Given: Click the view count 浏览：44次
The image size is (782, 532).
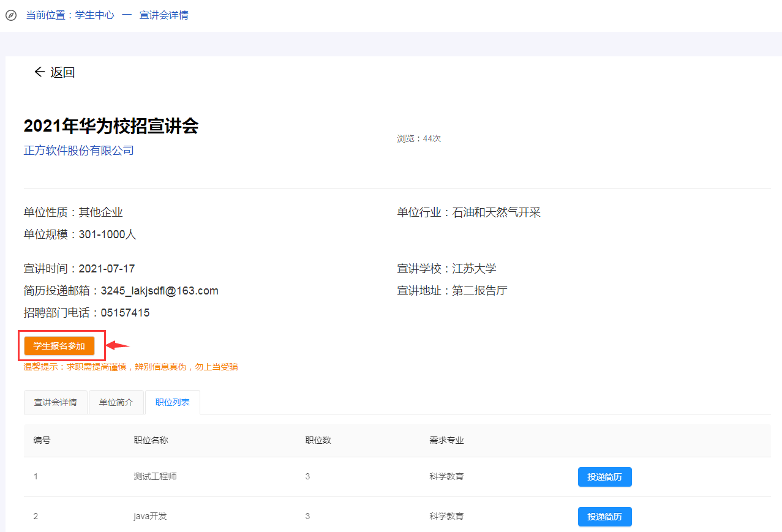Looking at the screenshot, I should (419, 139).
